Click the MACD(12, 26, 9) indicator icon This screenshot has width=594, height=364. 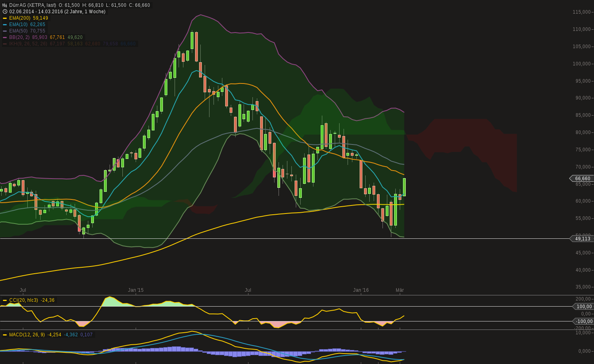(4, 334)
